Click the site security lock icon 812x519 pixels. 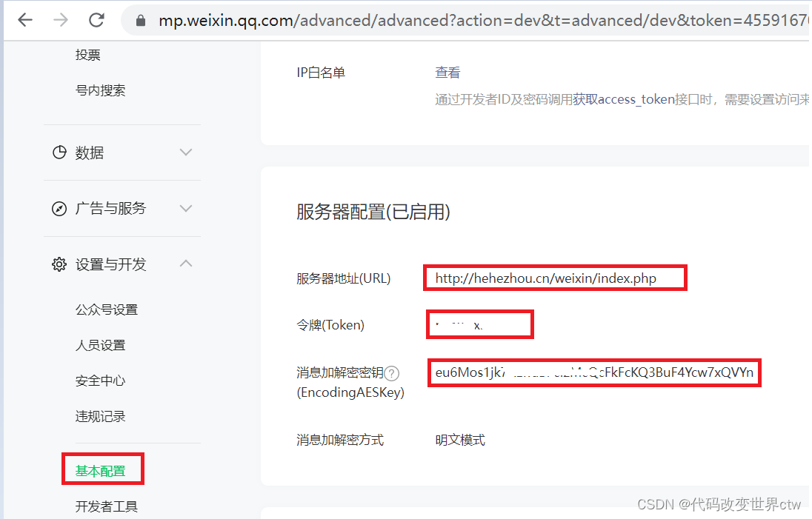click(x=141, y=20)
